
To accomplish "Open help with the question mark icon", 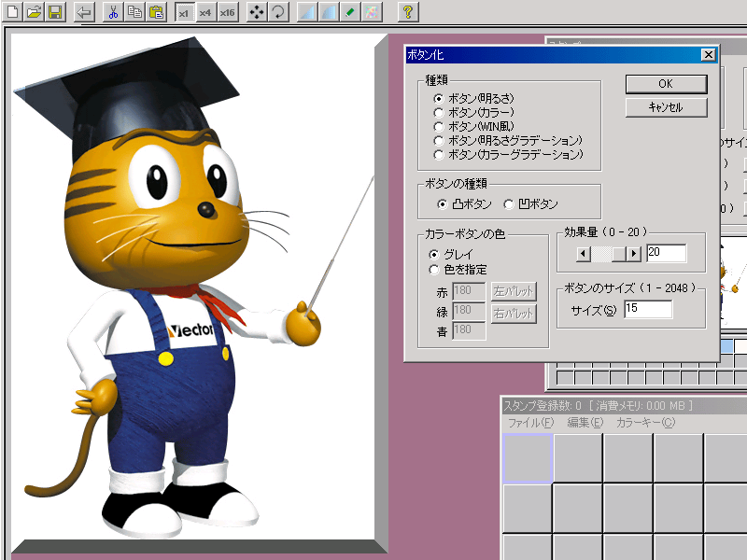I will [x=408, y=11].
